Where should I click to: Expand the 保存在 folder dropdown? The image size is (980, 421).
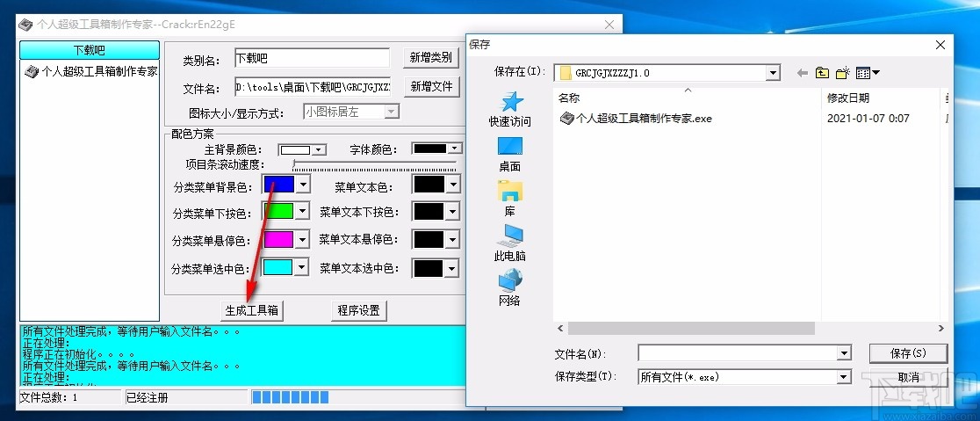pos(774,73)
